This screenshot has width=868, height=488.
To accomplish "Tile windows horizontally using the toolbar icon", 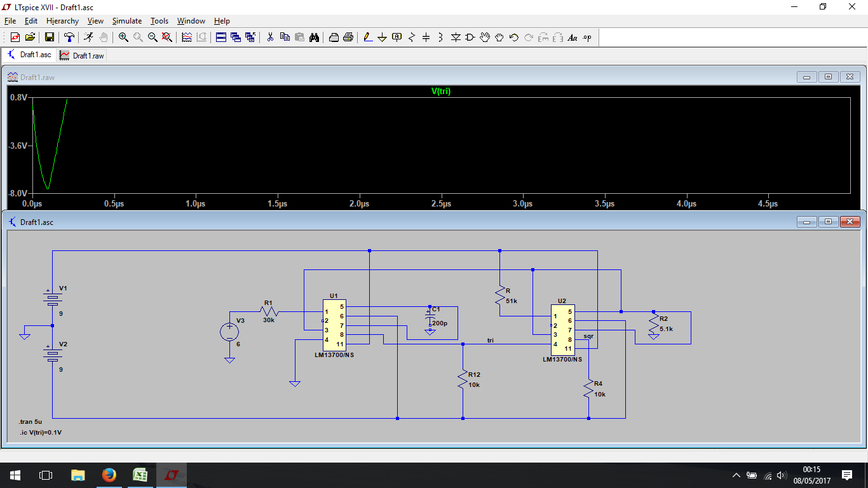I will click(x=221, y=37).
